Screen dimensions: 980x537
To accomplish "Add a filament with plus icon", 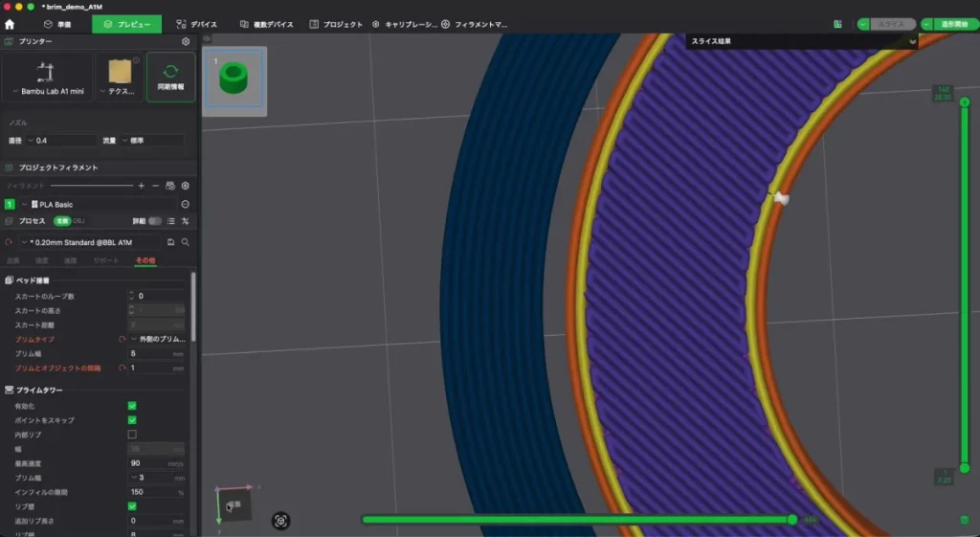I will (x=142, y=186).
